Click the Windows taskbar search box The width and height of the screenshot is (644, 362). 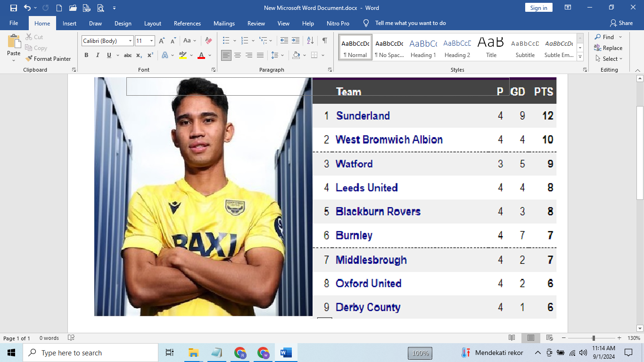click(x=91, y=353)
